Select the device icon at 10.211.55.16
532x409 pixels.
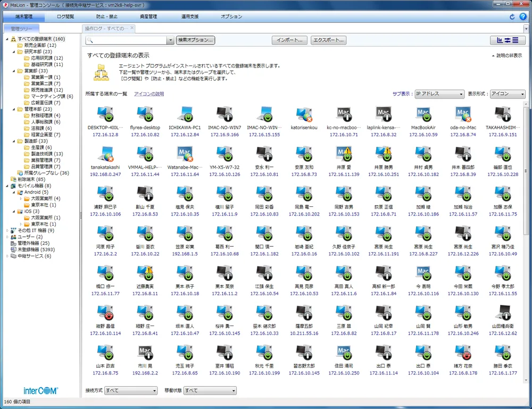coord(304,313)
